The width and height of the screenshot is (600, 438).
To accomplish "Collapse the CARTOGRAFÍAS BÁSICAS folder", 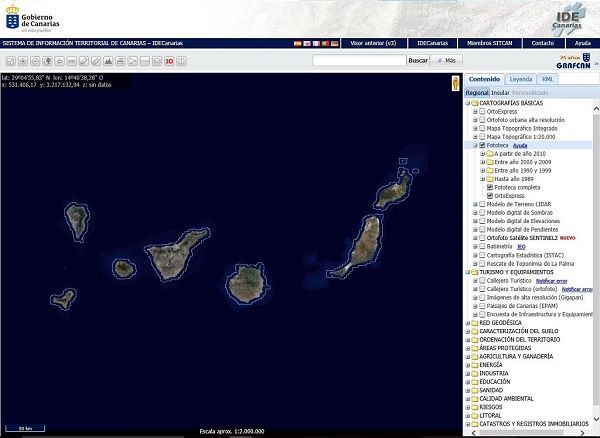I will point(469,103).
